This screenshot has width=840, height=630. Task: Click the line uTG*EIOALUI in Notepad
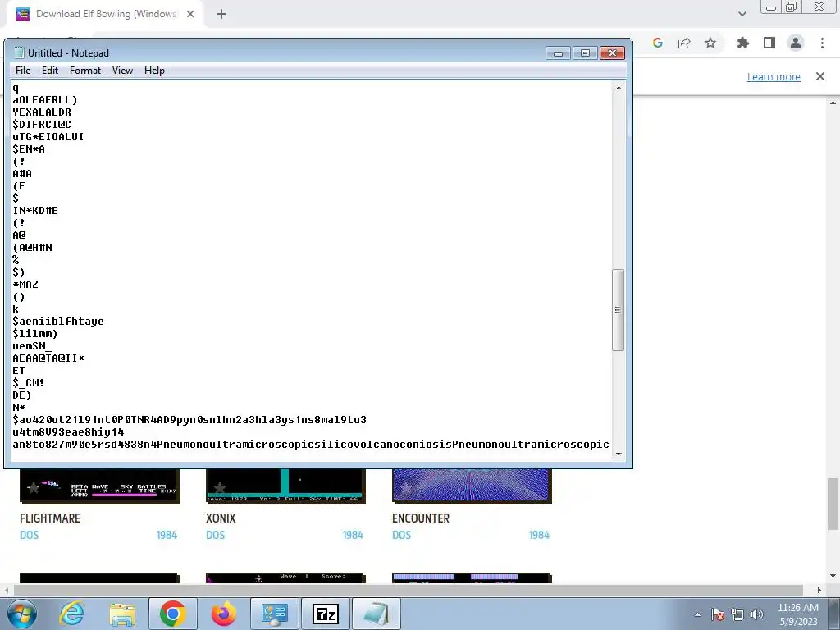[48, 137]
